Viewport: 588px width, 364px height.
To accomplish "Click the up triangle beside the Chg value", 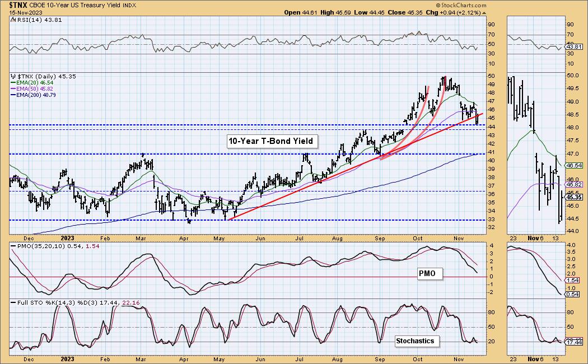I will [x=484, y=13].
